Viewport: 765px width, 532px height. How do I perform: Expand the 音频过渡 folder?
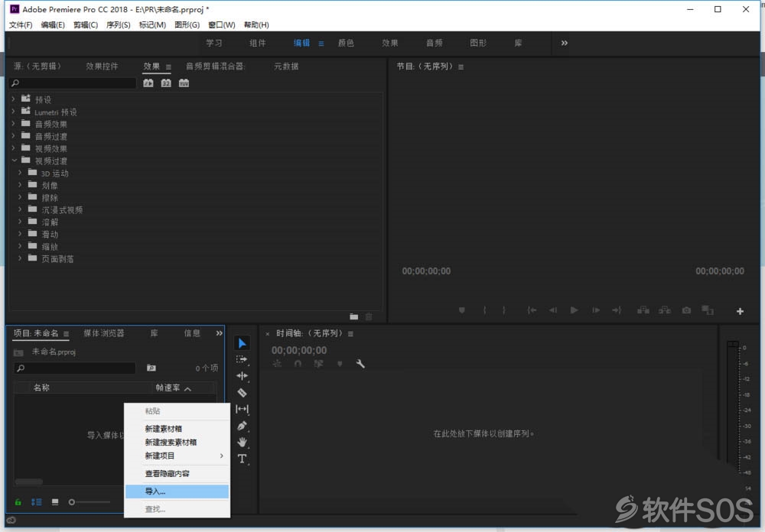[14, 135]
